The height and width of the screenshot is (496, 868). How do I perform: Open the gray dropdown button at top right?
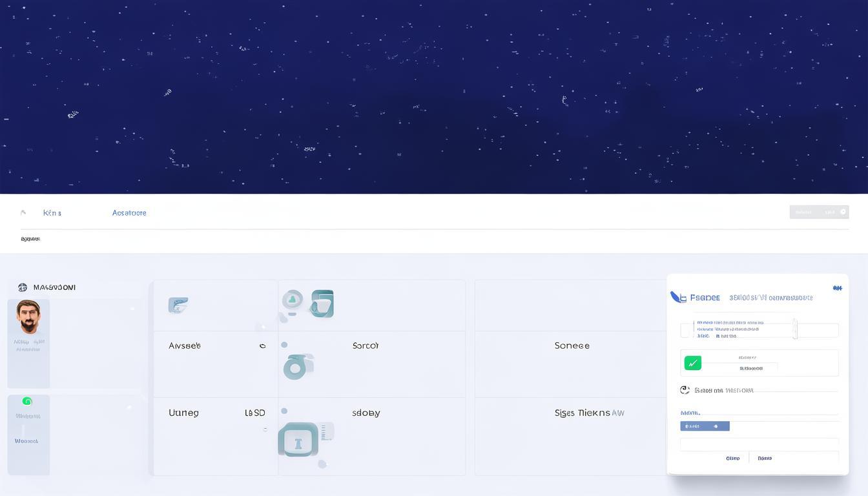819,212
